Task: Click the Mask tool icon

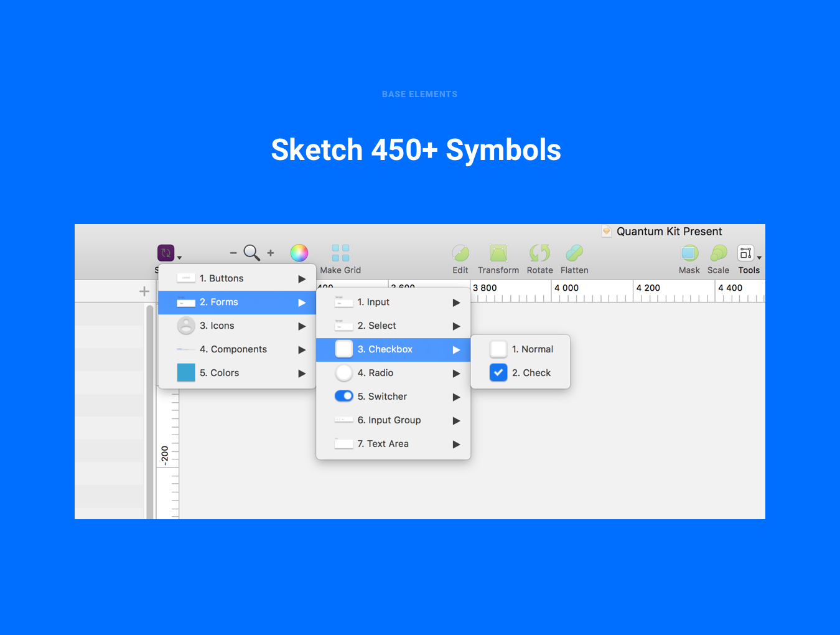Action: (x=689, y=253)
